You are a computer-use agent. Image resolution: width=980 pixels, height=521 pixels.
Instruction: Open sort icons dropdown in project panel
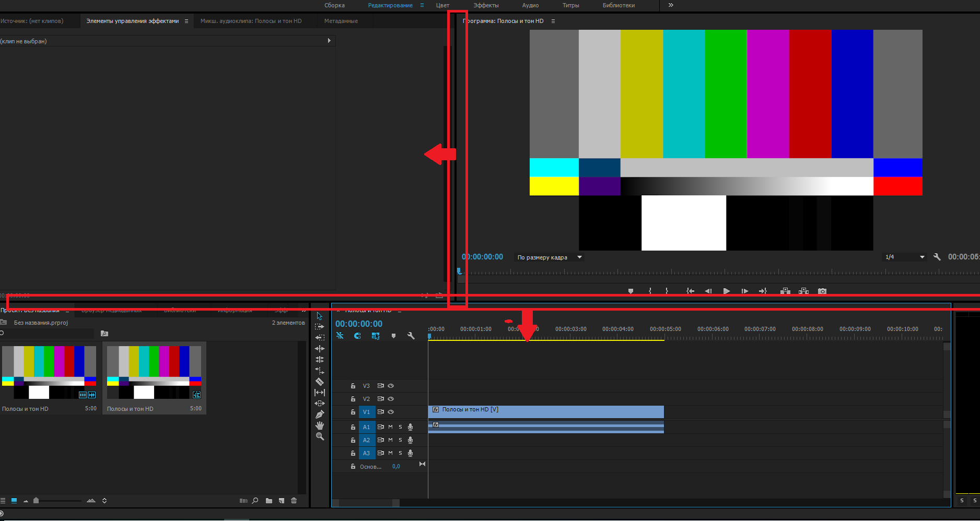coord(104,501)
